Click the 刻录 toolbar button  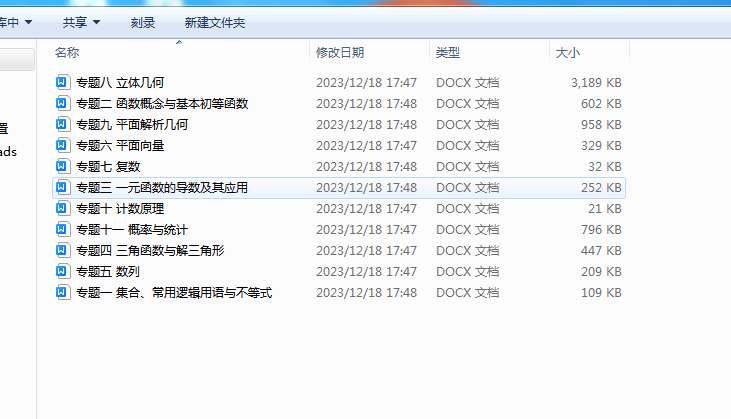(143, 22)
